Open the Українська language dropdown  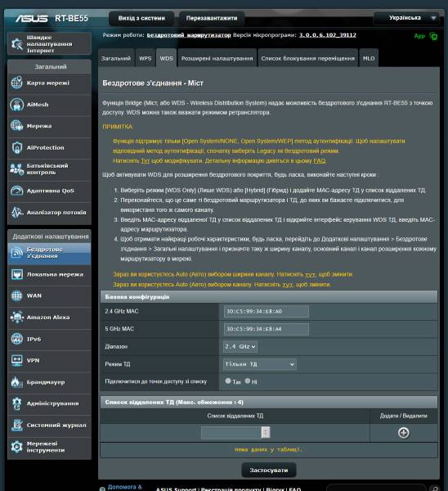coord(406,18)
